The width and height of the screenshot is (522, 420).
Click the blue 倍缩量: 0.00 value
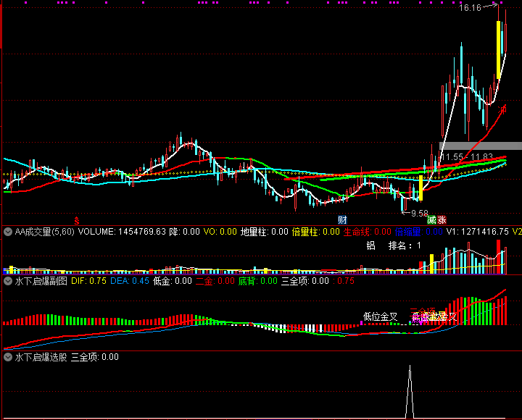coord(419,232)
